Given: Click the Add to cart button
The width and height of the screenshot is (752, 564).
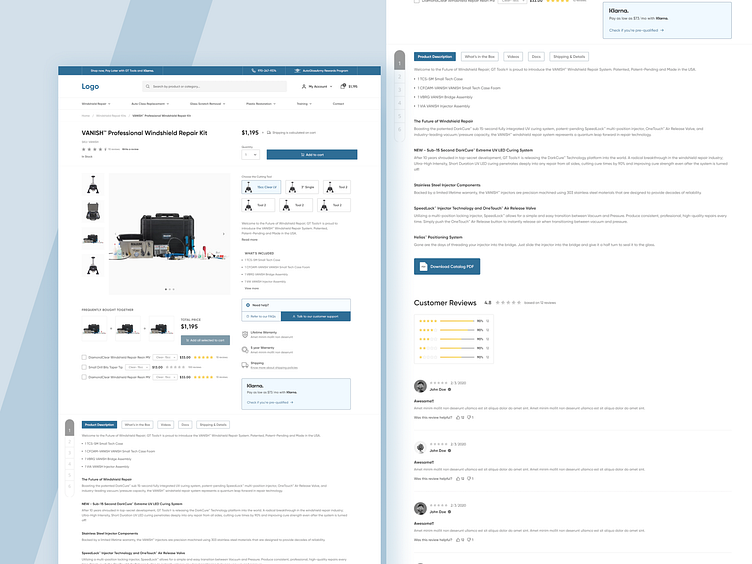Looking at the screenshot, I should pyautogui.click(x=312, y=154).
